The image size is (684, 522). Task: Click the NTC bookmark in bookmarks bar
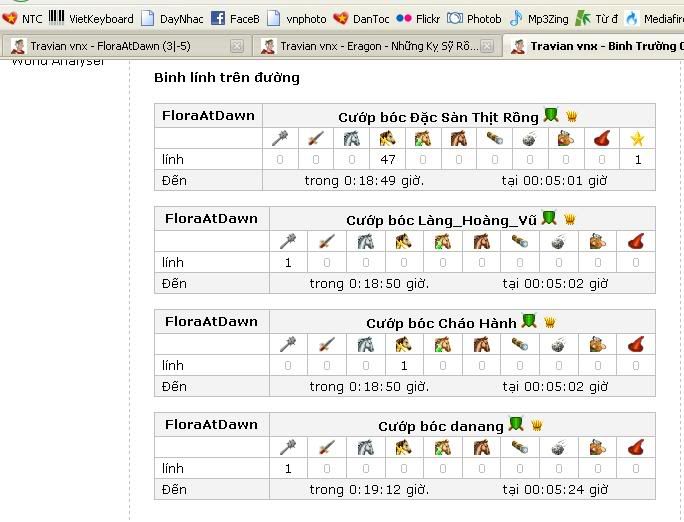coord(22,19)
